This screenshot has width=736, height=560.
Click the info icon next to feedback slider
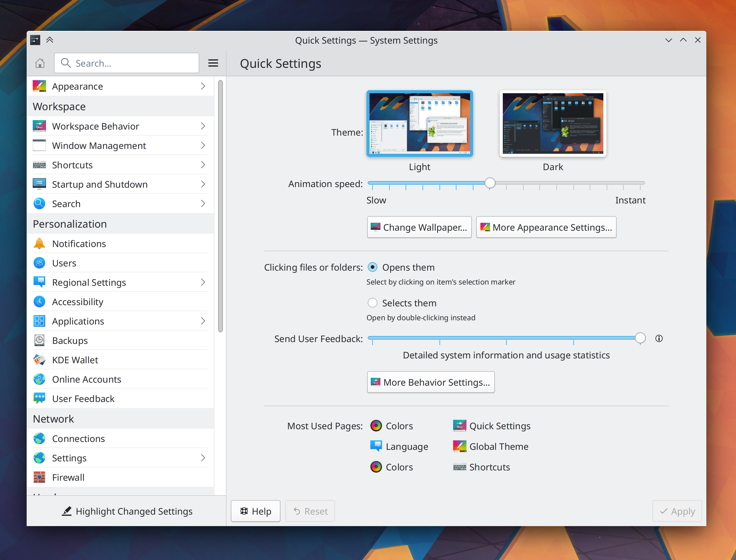click(659, 339)
